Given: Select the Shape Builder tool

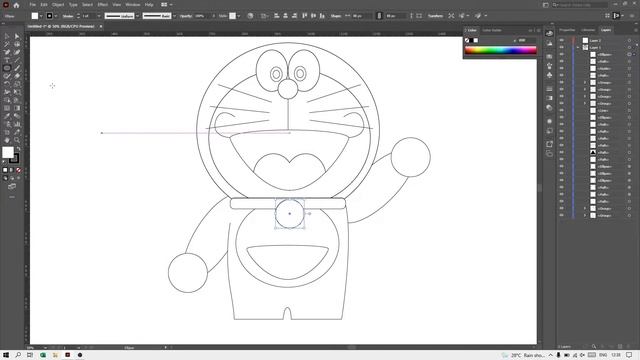Looking at the screenshot, I should [x=7, y=100].
